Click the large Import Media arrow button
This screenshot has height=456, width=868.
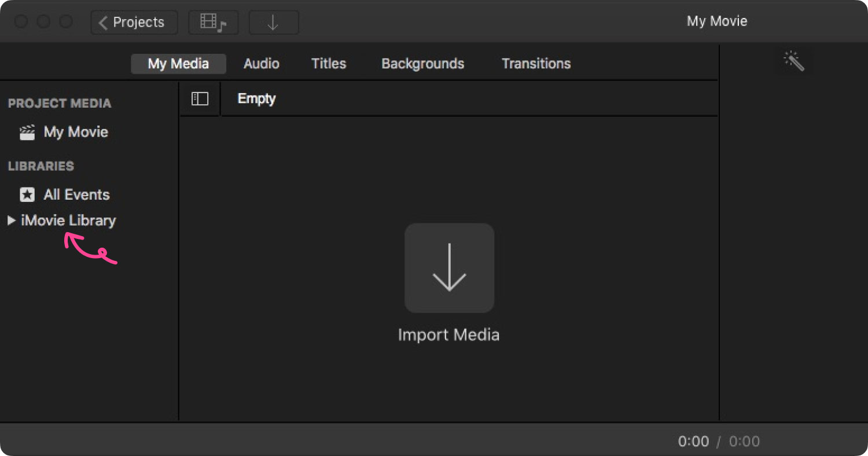click(x=449, y=268)
